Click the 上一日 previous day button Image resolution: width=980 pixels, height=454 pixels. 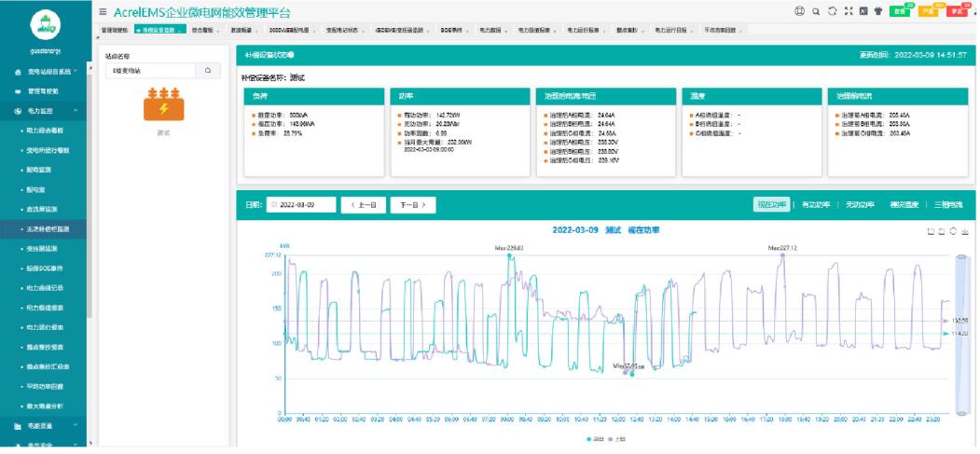(x=363, y=204)
